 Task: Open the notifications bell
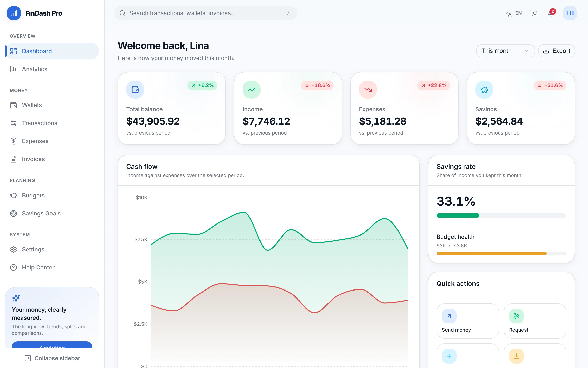click(x=551, y=13)
